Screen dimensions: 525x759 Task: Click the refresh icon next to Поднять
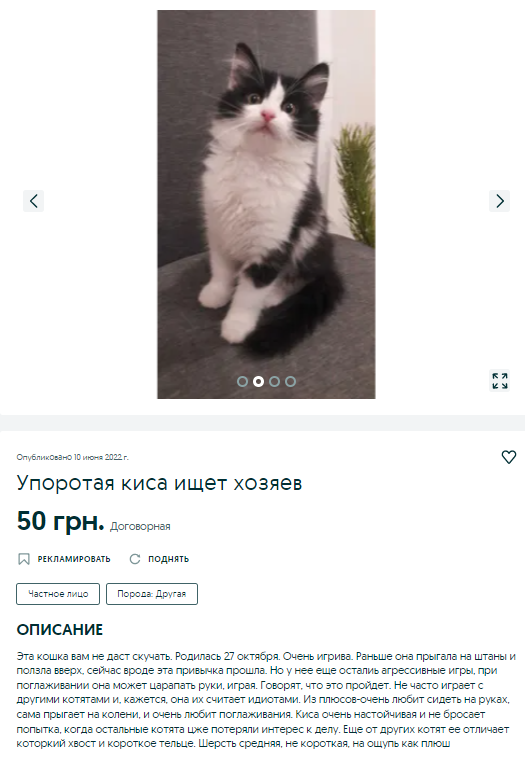135,559
